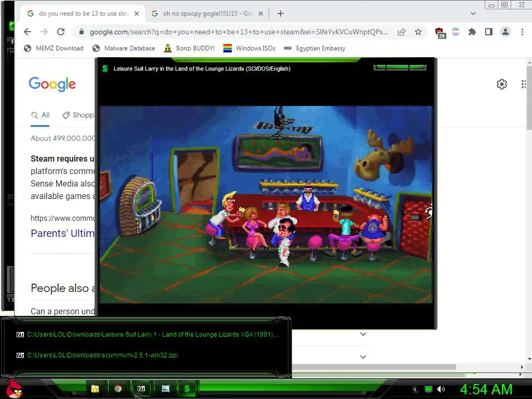Click the forward navigation arrow
This screenshot has width=532, height=399.
[x=44, y=32]
